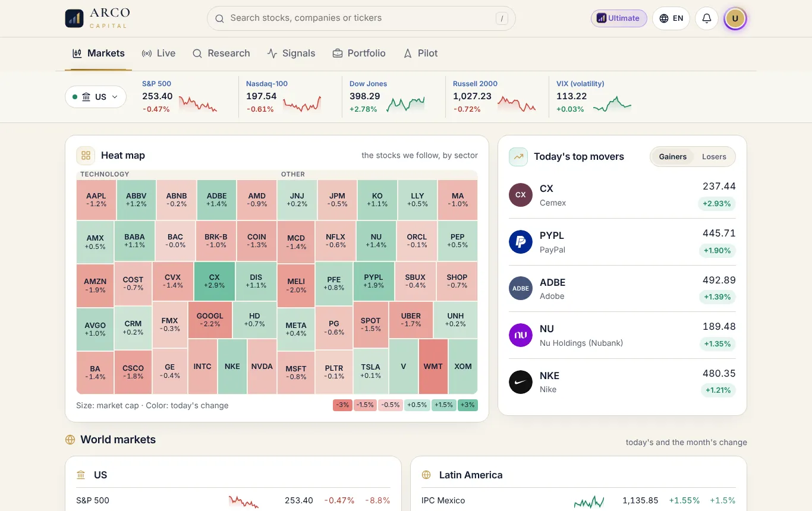Click the search magnifier icon
Viewport: 812px width, 511px height.
point(219,18)
